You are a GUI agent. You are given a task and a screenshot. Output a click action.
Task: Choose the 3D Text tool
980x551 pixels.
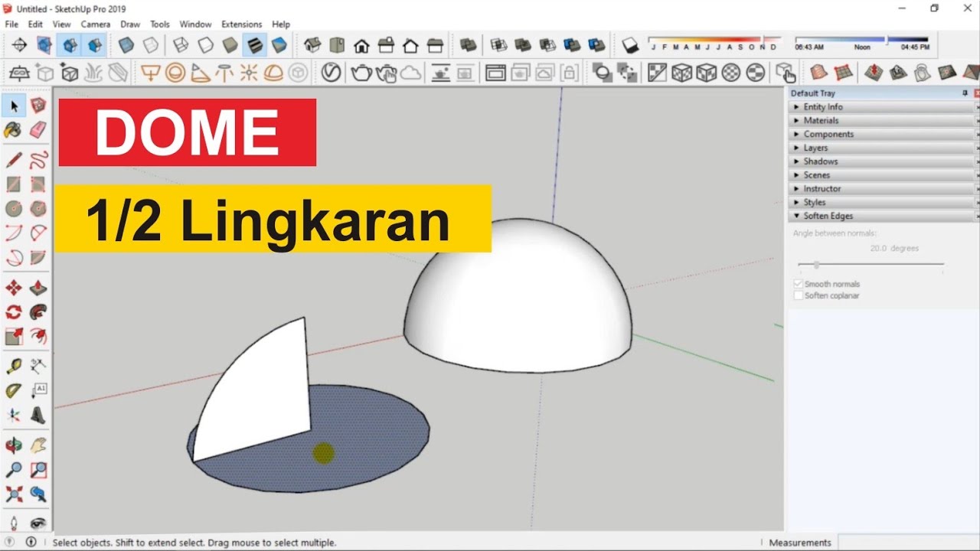38,416
